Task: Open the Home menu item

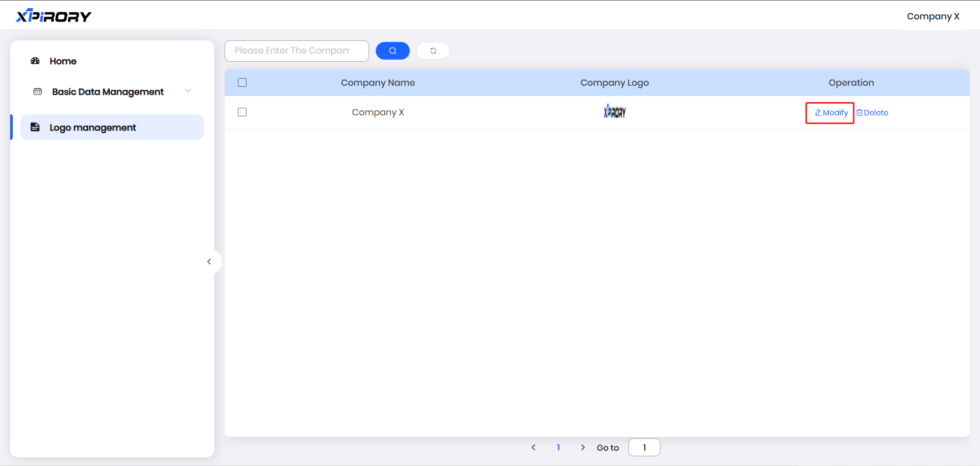Action: click(x=63, y=61)
